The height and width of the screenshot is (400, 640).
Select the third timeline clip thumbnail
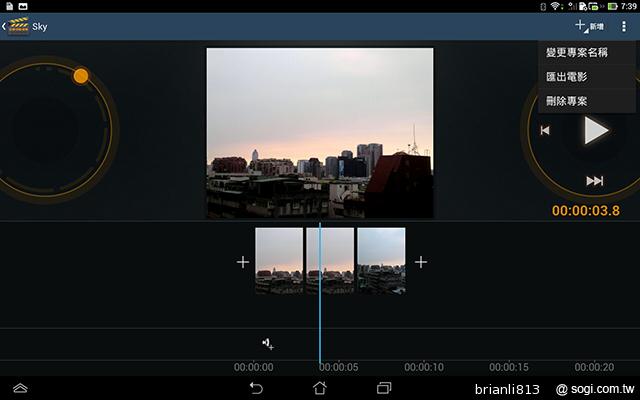point(381,261)
